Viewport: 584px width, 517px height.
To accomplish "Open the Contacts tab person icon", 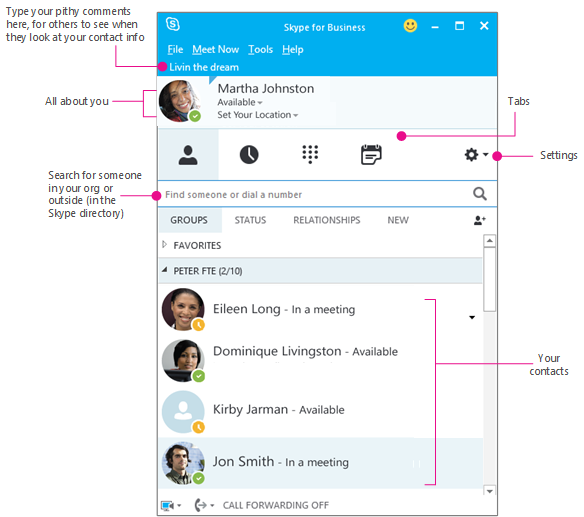I will (x=188, y=155).
